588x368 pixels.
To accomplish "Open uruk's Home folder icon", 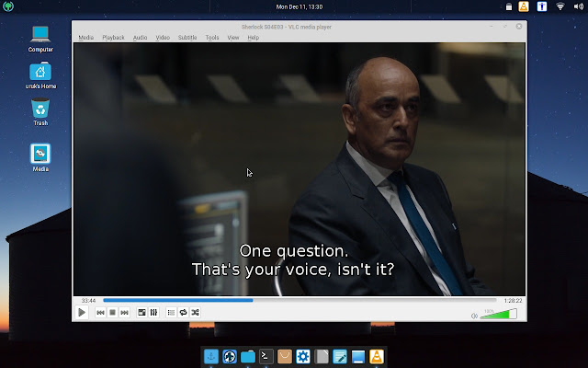I will (x=40, y=75).
